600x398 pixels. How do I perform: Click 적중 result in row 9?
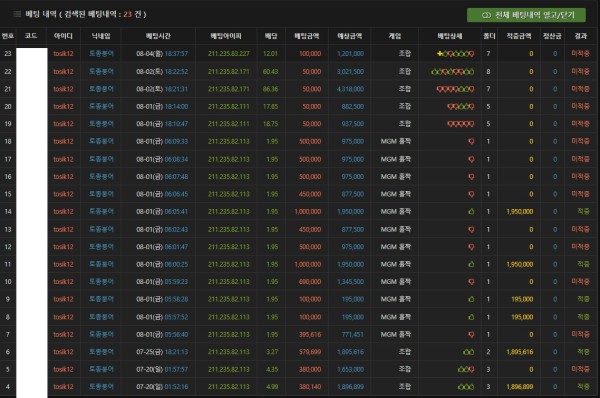[x=584, y=299]
